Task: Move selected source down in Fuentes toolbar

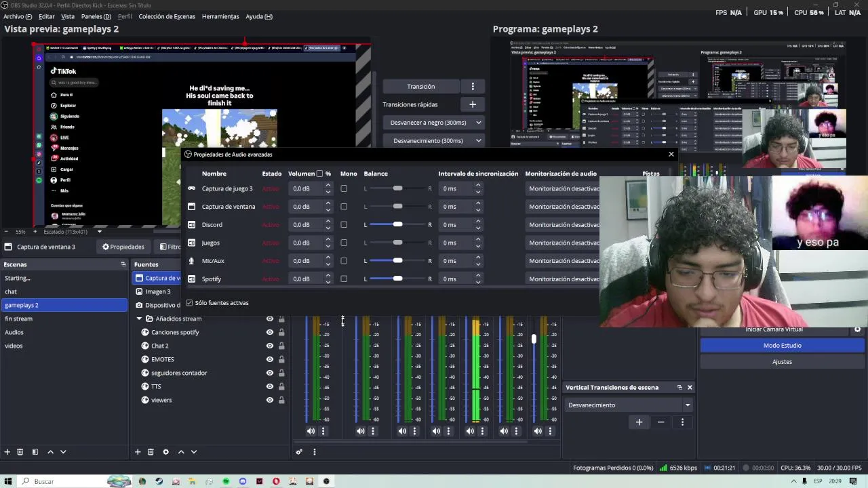Action: tap(194, 451)
